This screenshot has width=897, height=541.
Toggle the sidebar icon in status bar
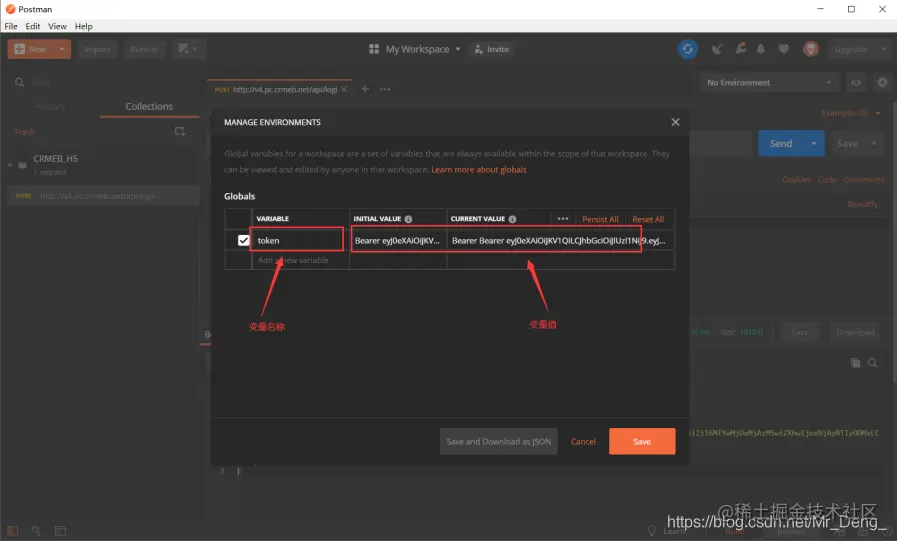(x=13, y=531)
